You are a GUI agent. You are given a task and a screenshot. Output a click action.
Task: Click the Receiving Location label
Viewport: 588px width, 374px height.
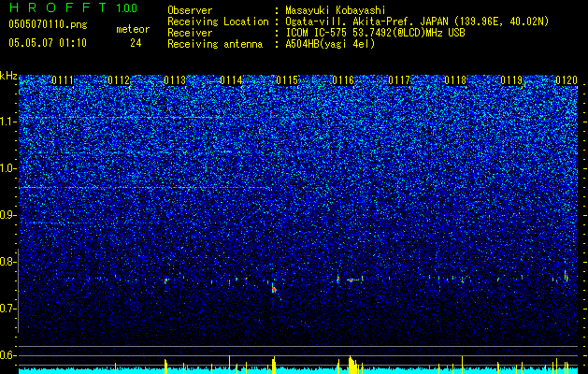218,22
